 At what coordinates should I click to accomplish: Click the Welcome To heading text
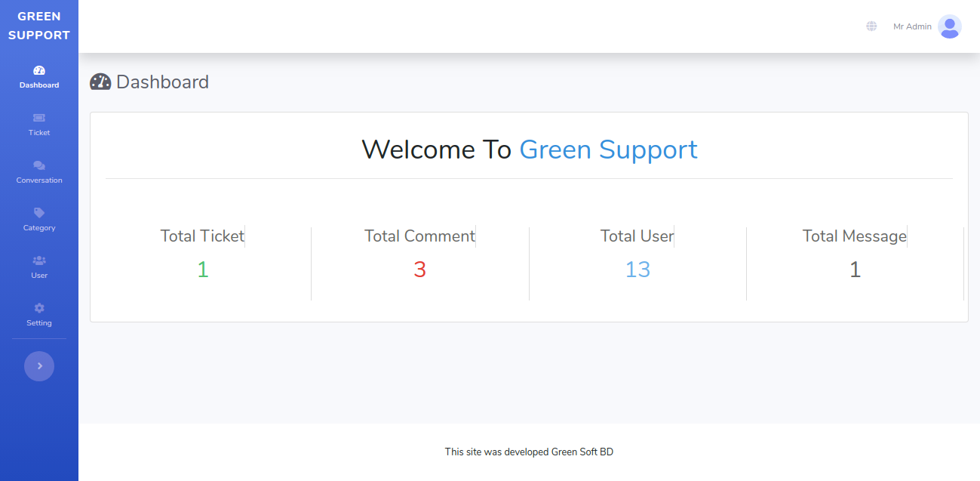tap(437, 150)
